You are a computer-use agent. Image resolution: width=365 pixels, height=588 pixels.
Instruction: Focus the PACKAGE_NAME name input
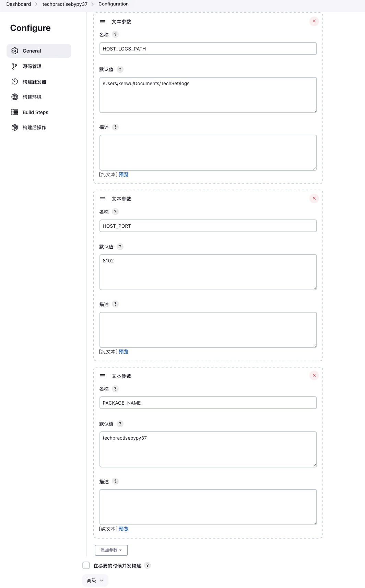[x=208, y=403]
